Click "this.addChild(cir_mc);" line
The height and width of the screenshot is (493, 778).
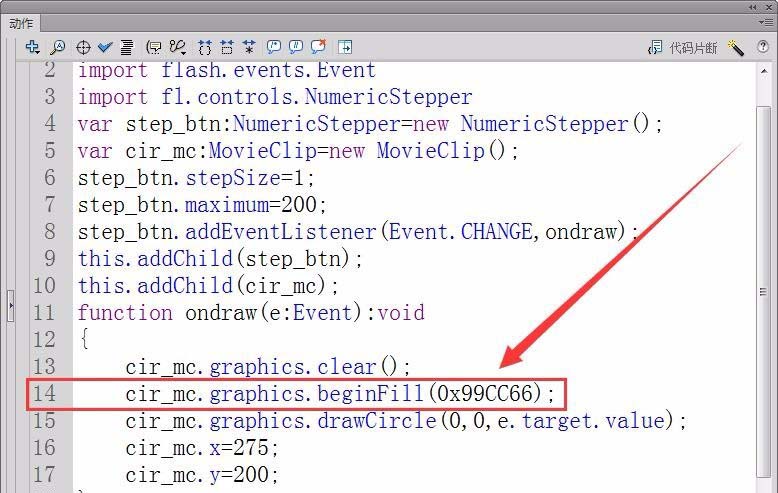[x=208, y=286]
